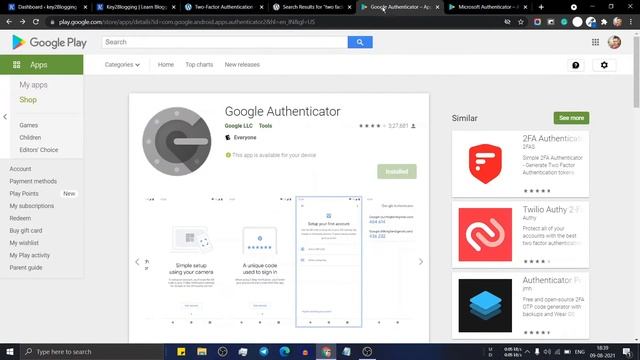640x360 pixels.
Task: Open Games in the sidebar
Action: pos(29,125)
